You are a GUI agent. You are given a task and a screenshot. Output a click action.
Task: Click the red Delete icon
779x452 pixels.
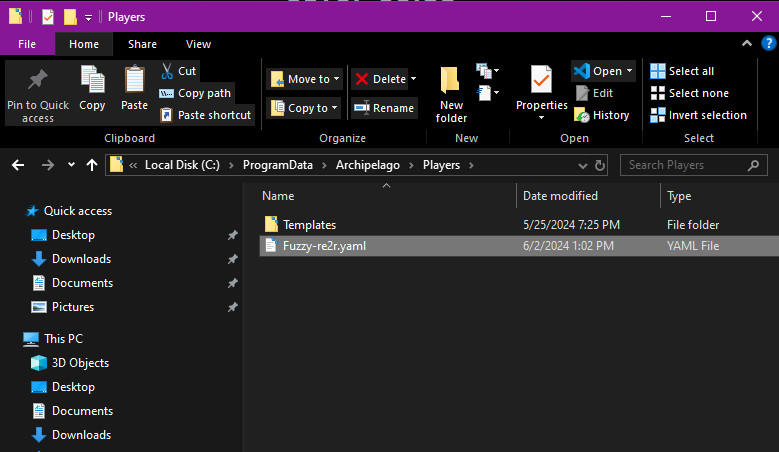tap(362, 79)
